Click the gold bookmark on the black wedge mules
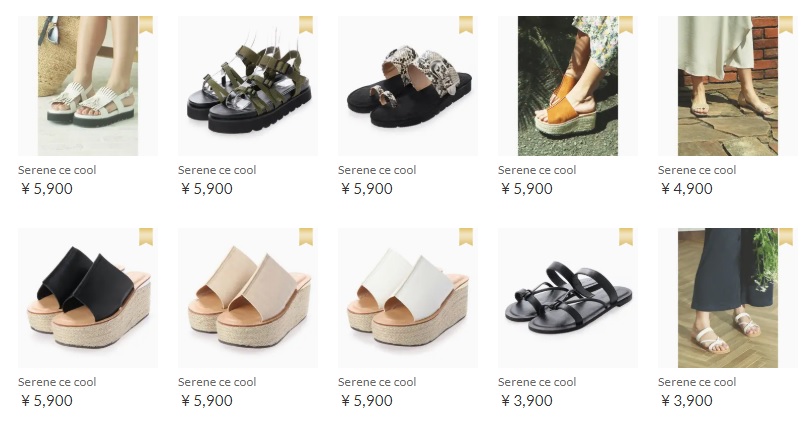Screen dimensions: 801x424 tap(146, 237)
